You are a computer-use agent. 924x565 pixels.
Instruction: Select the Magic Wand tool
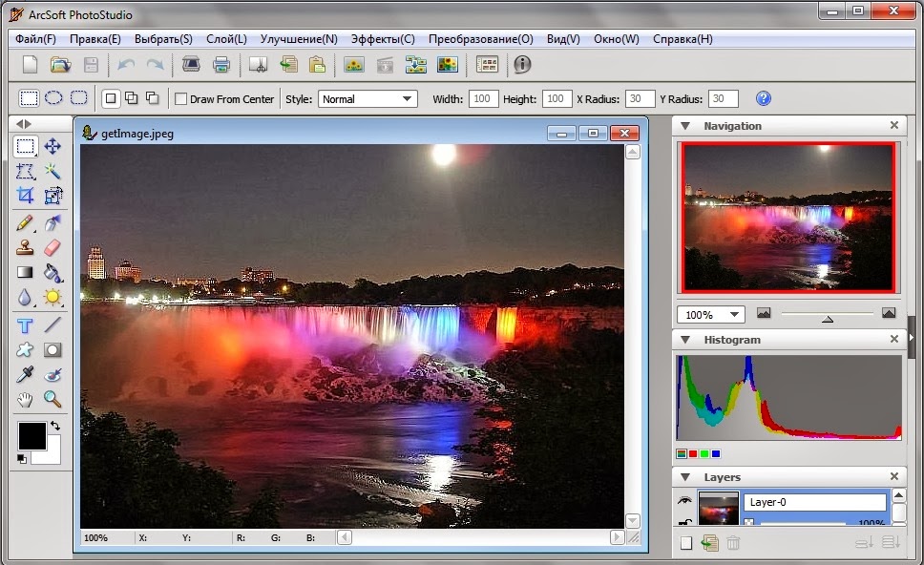coord(52,171)
